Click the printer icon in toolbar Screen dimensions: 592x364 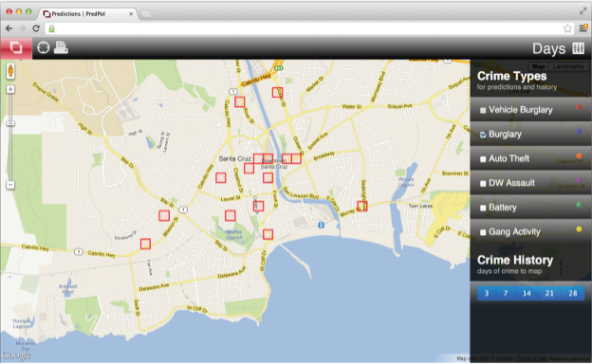click(61, 47)
